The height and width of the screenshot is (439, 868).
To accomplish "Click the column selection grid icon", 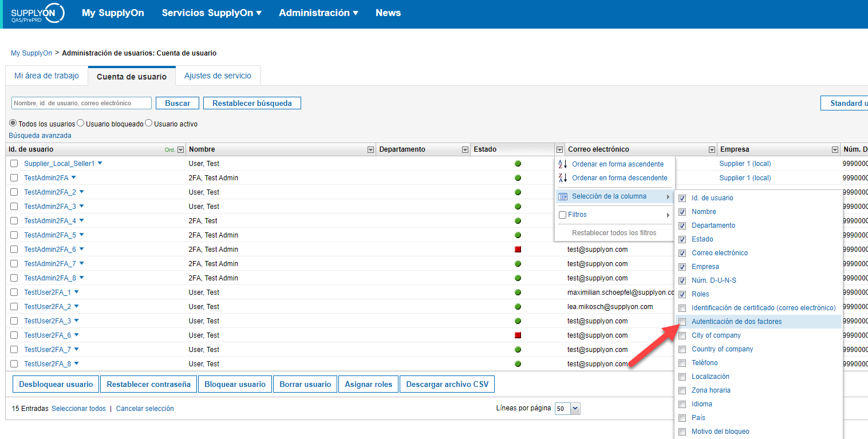I will tap(562, 196).
